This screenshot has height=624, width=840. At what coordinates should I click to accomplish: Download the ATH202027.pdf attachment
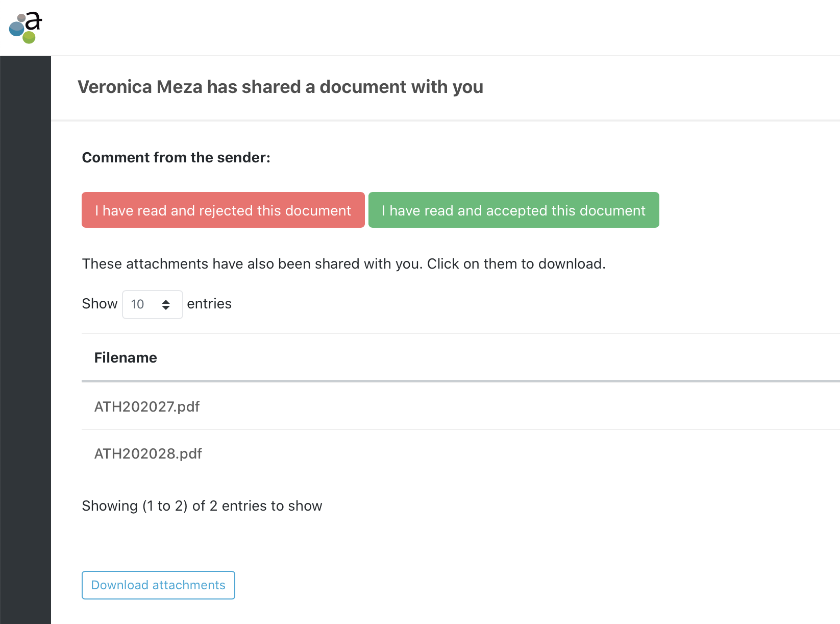pyautogui.click(x=147, y=406)
